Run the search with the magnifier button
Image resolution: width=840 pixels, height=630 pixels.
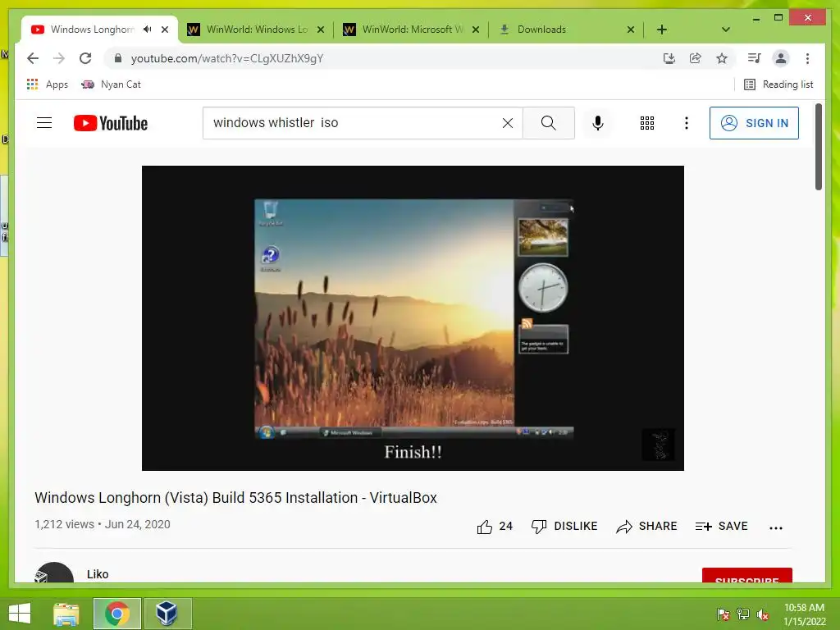549,123
